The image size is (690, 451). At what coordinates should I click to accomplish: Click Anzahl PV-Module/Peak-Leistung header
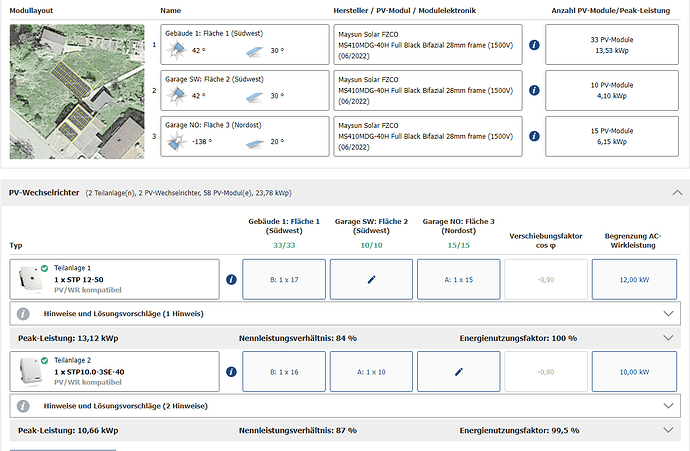click(x=611, y=11)
